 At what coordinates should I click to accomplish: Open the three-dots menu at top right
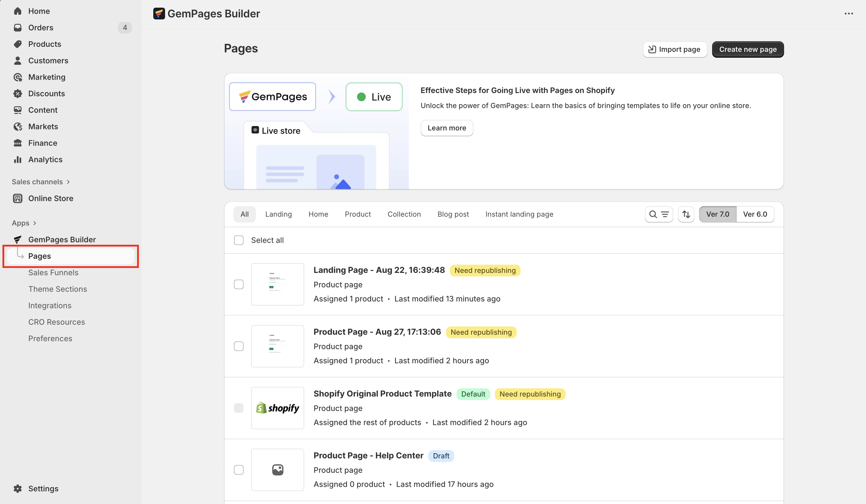(849, 14)
